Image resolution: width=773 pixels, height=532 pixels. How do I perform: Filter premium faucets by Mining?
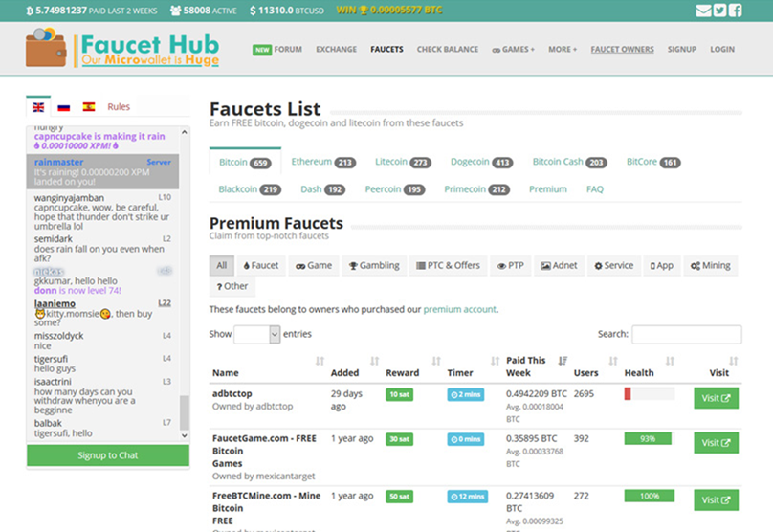pos(711,265)
